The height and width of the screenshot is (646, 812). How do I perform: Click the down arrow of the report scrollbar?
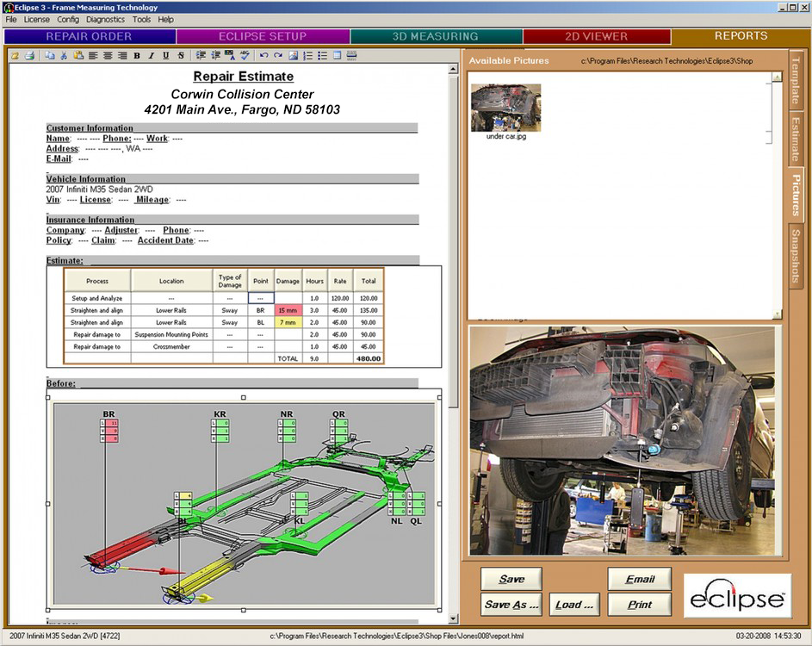click(x=454, y=618)
